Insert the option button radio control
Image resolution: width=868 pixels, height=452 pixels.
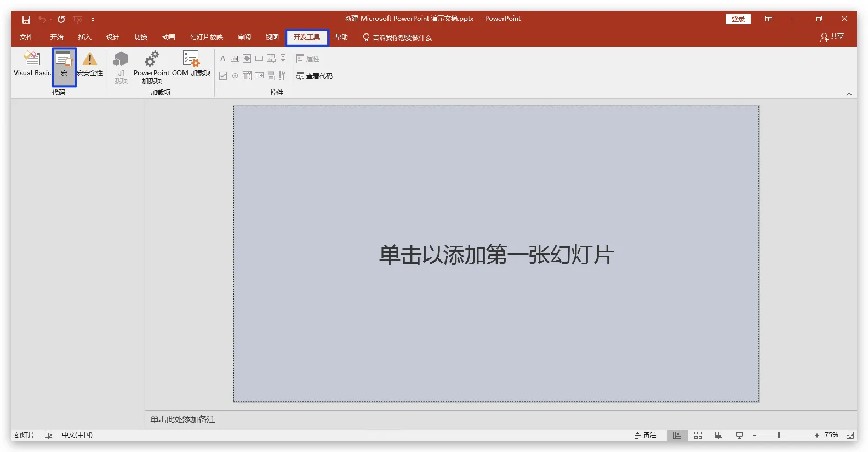[235, 76]
